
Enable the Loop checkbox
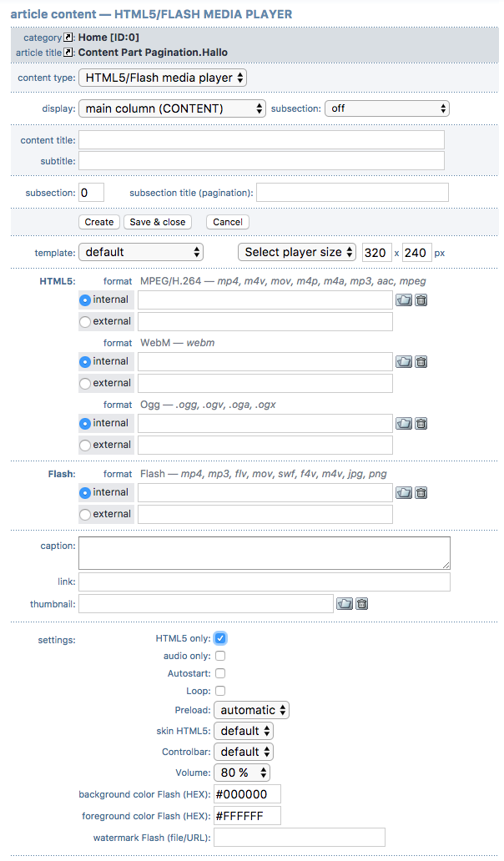click(x=220, y=691)
